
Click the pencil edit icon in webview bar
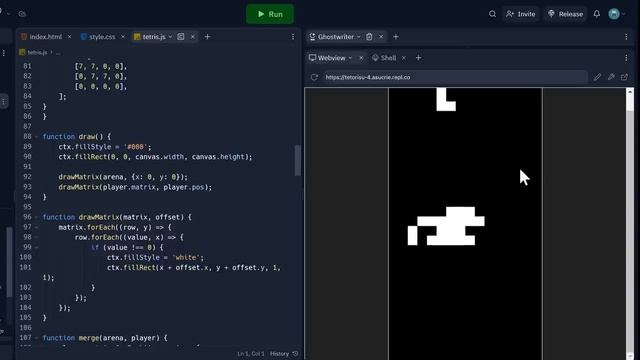597,77
